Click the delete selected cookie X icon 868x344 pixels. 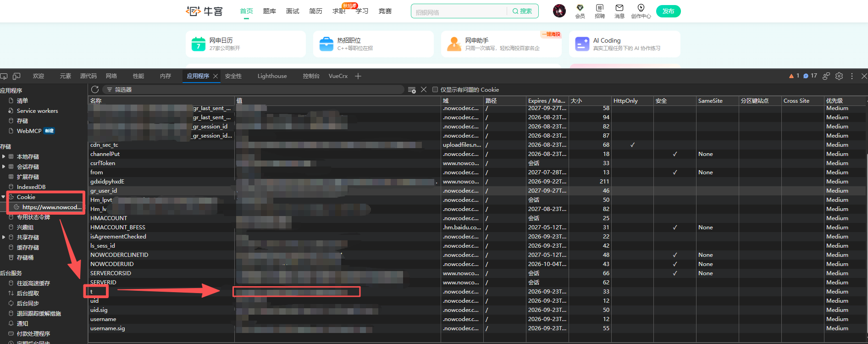[x=424, y=89]
